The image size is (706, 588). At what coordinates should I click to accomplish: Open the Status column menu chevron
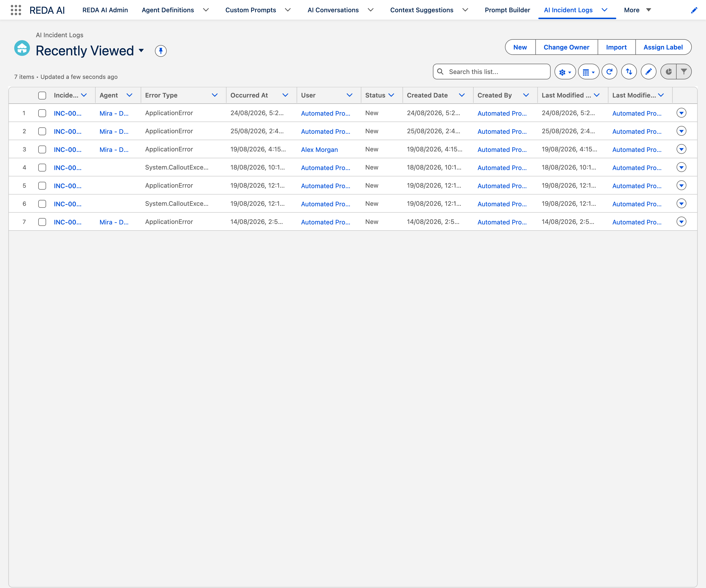391,95
